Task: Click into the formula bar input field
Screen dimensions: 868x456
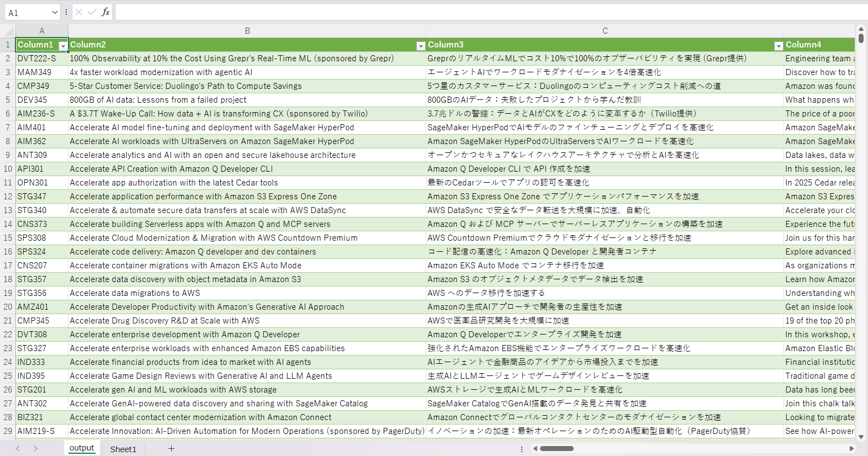Action: [x=486, y=12]
